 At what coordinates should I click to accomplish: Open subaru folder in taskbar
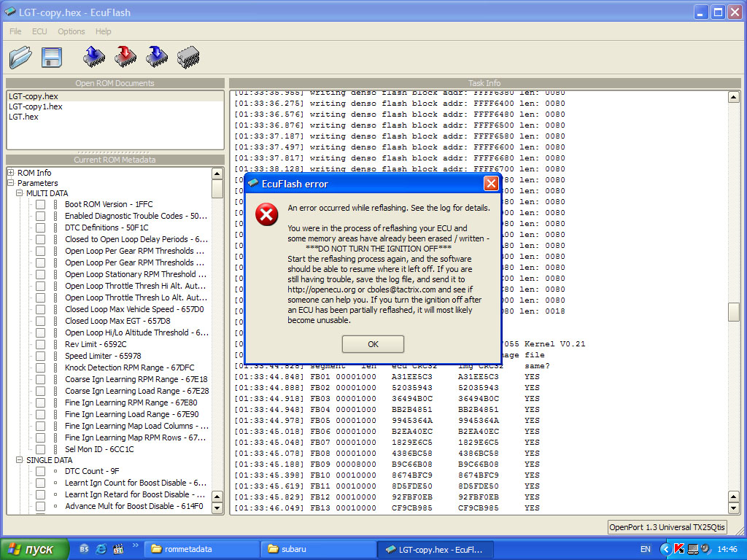[x=318, y=549]
